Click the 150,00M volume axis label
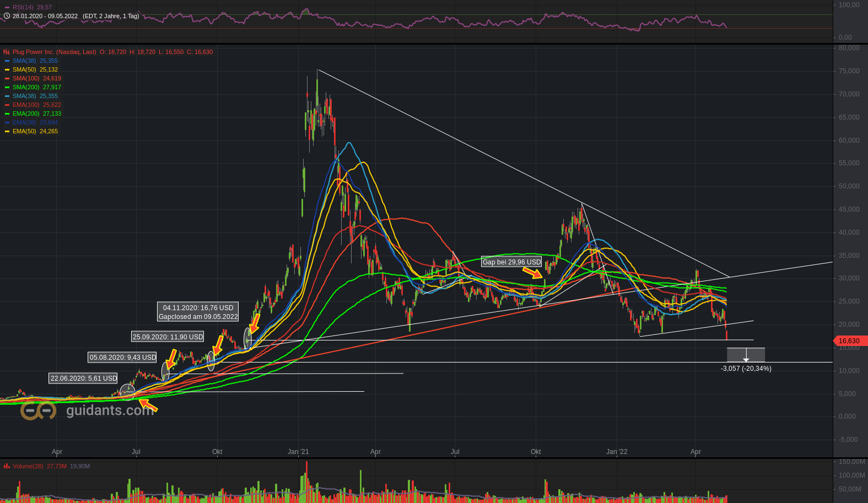 (851, 462)
